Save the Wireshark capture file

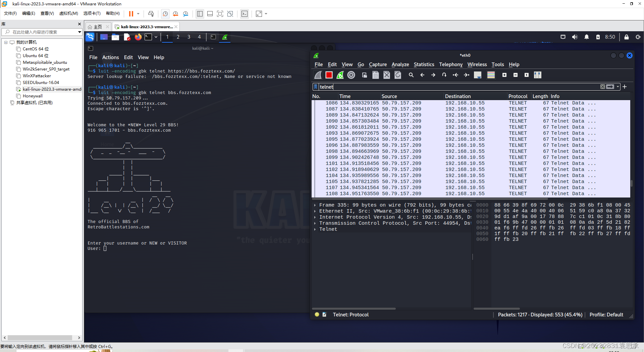pos(376,75)
